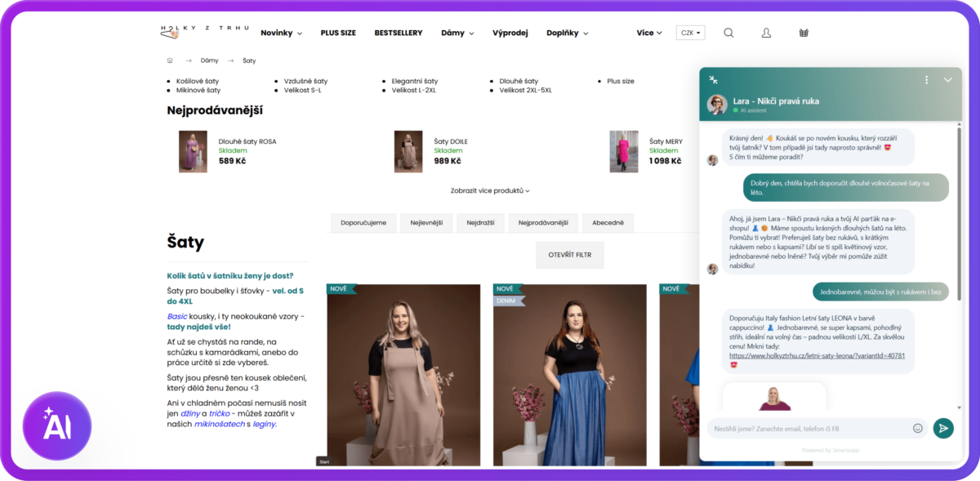980x481 pixels.
Task: Click the home breadcrumb icon
Action: click(x=171, y=60)
